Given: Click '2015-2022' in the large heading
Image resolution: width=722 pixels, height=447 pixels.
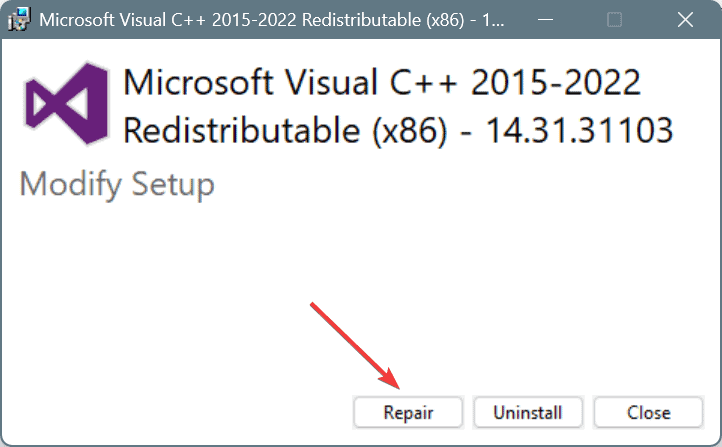Looking at the screenshot, I should [556, 82].
